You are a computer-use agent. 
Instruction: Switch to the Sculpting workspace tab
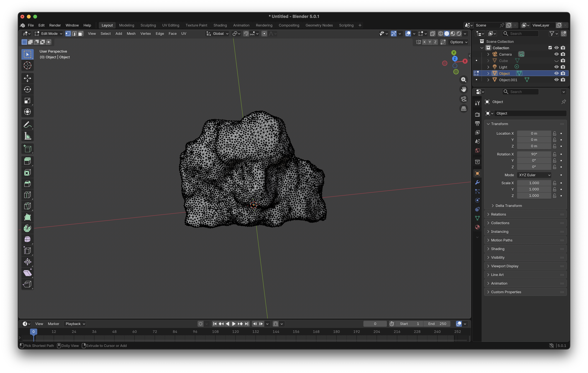click(x=148, y=25)
